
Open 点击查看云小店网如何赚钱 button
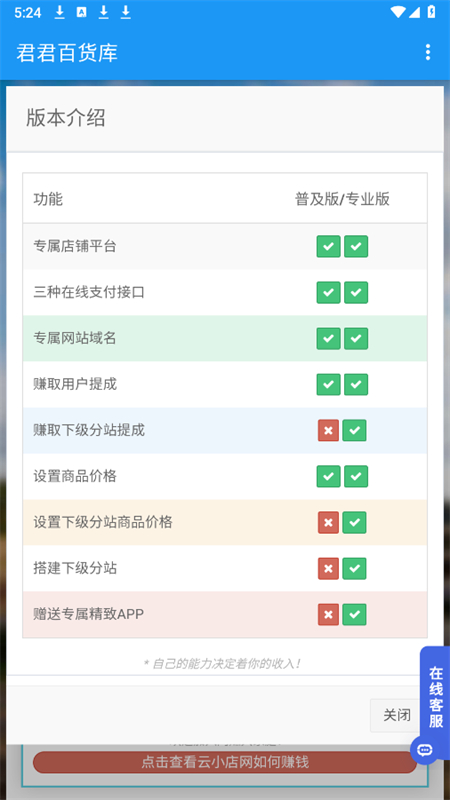point(225,762)
